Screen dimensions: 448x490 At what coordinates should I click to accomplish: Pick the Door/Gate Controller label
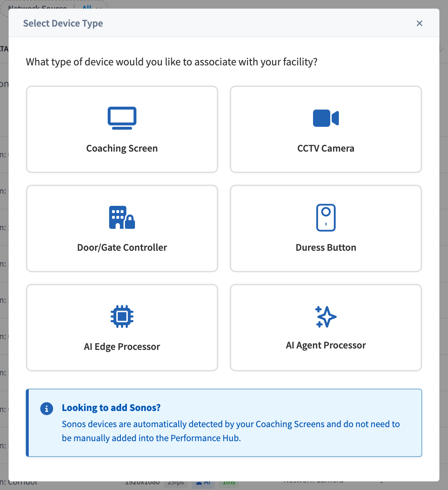click(122, 248)
